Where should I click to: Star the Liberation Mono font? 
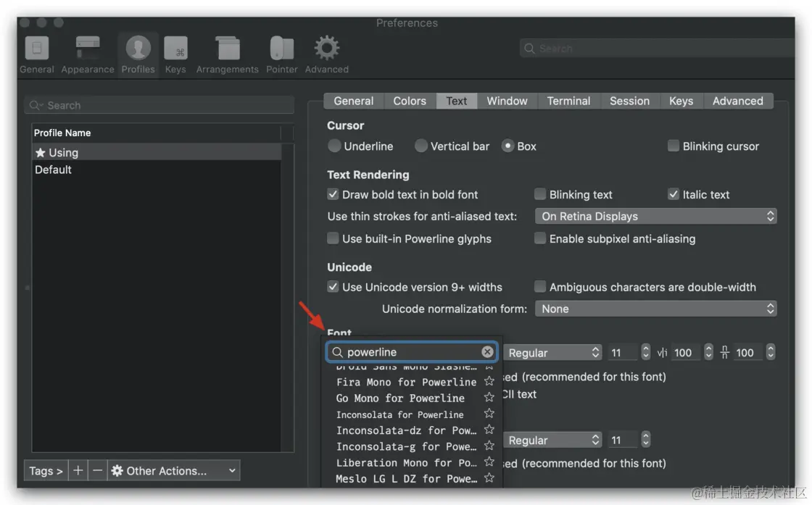(489, 462)
